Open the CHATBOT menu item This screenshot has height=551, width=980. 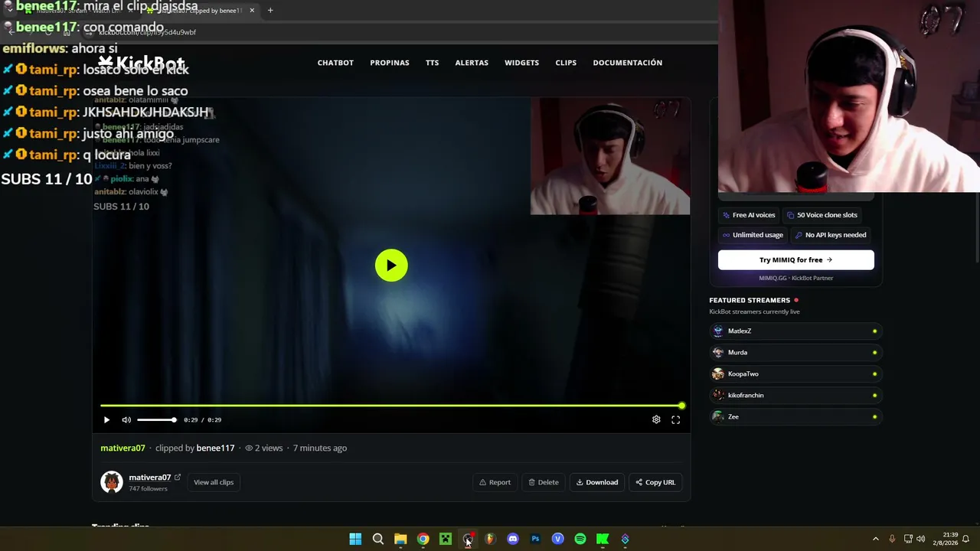[x=335, y=63]
